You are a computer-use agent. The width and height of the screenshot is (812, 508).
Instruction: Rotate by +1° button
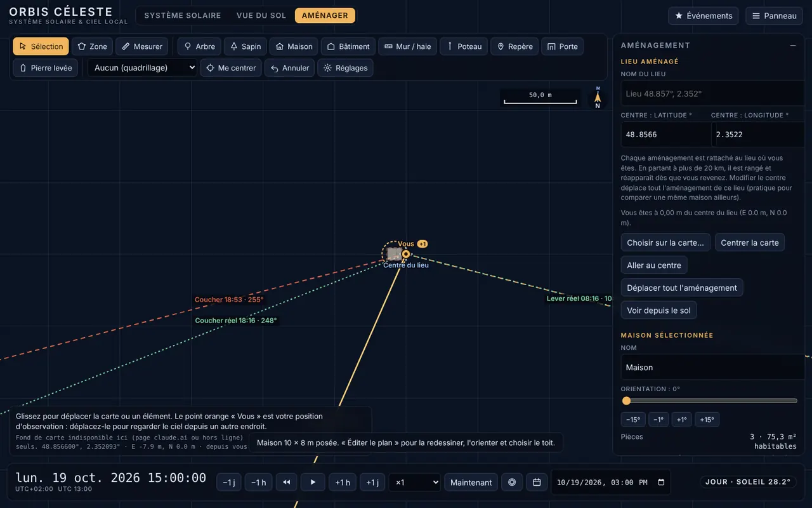(x=682, y=420)
